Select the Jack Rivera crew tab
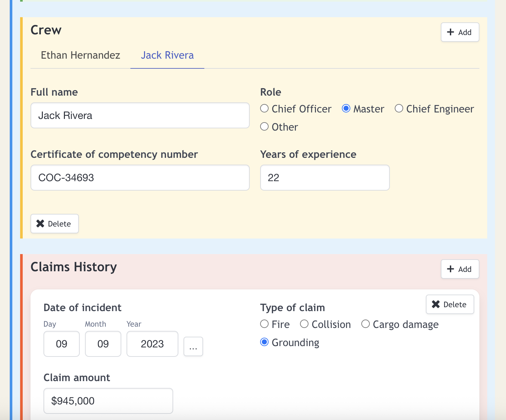Screen dimensions: 506x420 pyautogui.click(x=167, y=55)
